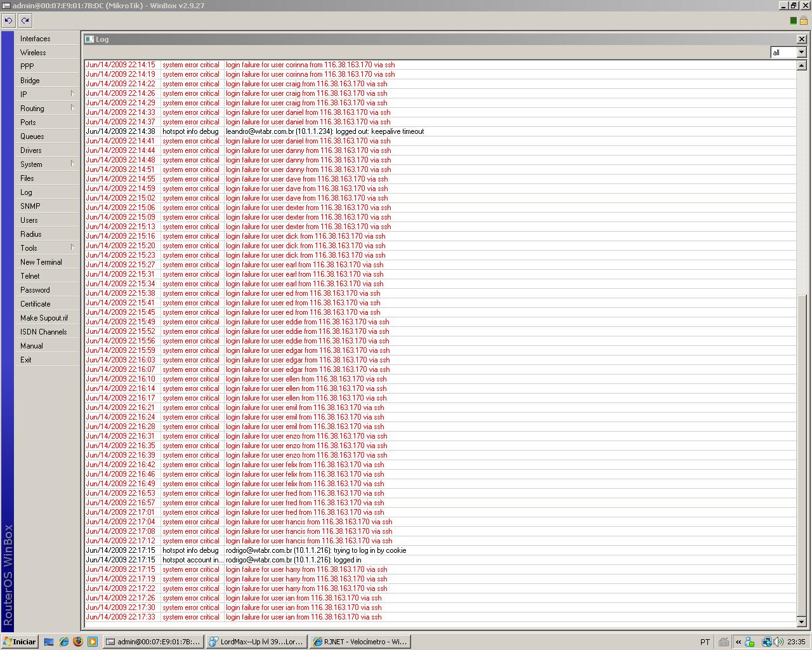This screenshot has height=650, width=812.
Task: Click the Redo arrow in WinBox toolbar
Action: [x=25, y=20]
